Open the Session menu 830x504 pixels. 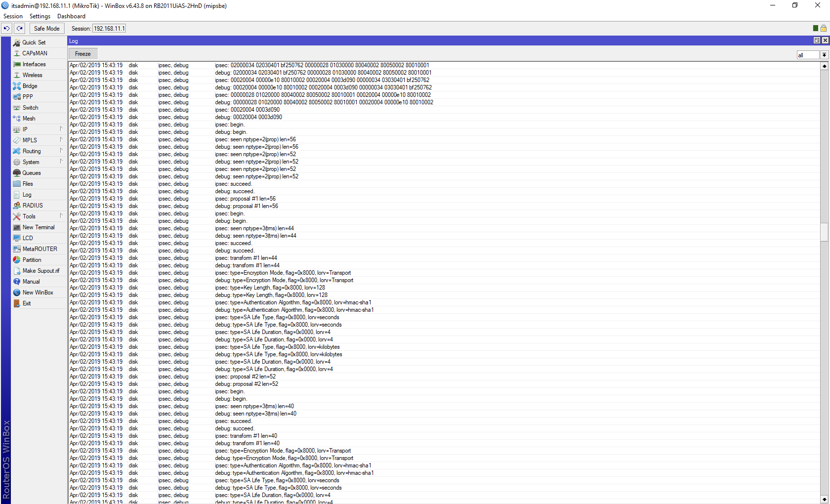click(13, 16)
